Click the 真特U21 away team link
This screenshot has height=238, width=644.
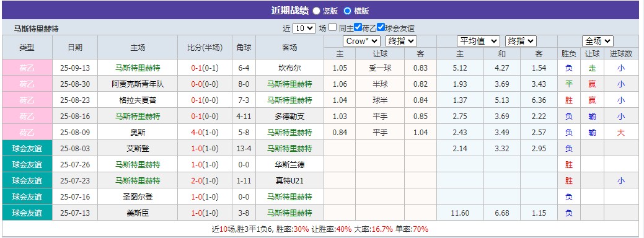289,181
